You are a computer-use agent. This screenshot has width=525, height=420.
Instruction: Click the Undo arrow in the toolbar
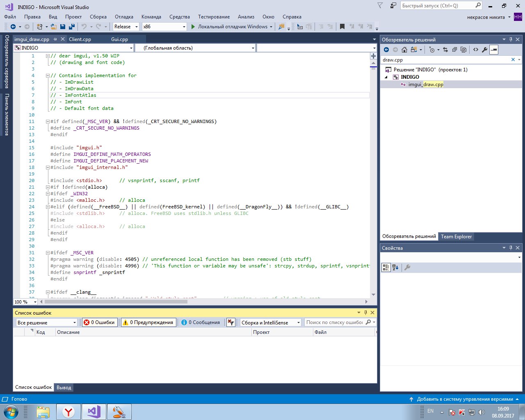(x=84, y=27)
